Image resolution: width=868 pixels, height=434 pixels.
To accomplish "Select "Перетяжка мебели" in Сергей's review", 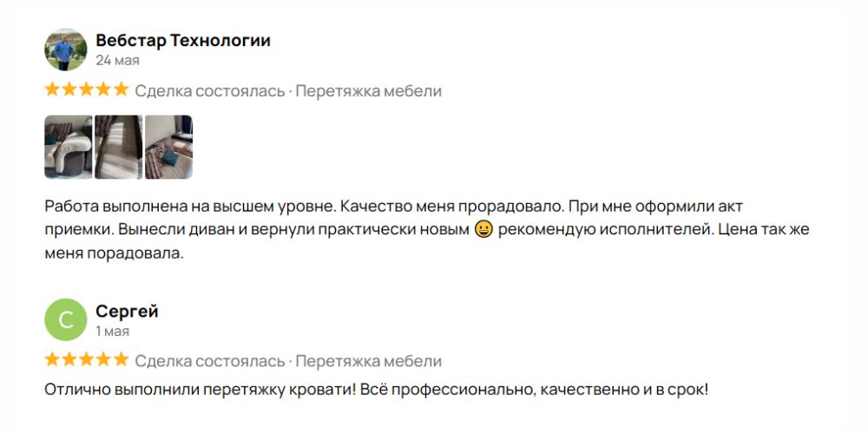I will coord(368,361).
